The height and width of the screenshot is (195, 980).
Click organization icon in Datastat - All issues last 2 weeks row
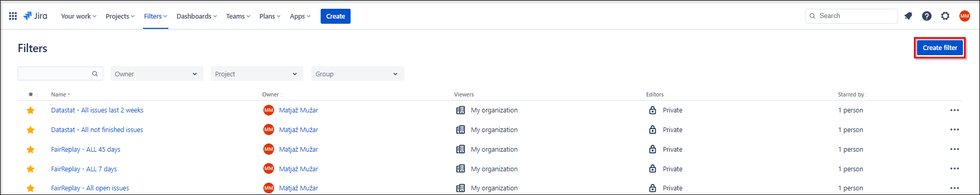pos(461,110)
